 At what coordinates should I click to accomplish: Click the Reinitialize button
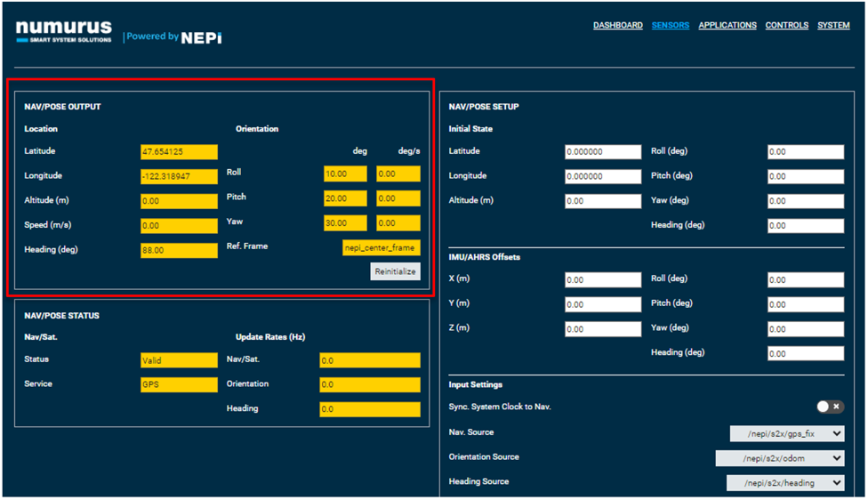pos(395,271)
